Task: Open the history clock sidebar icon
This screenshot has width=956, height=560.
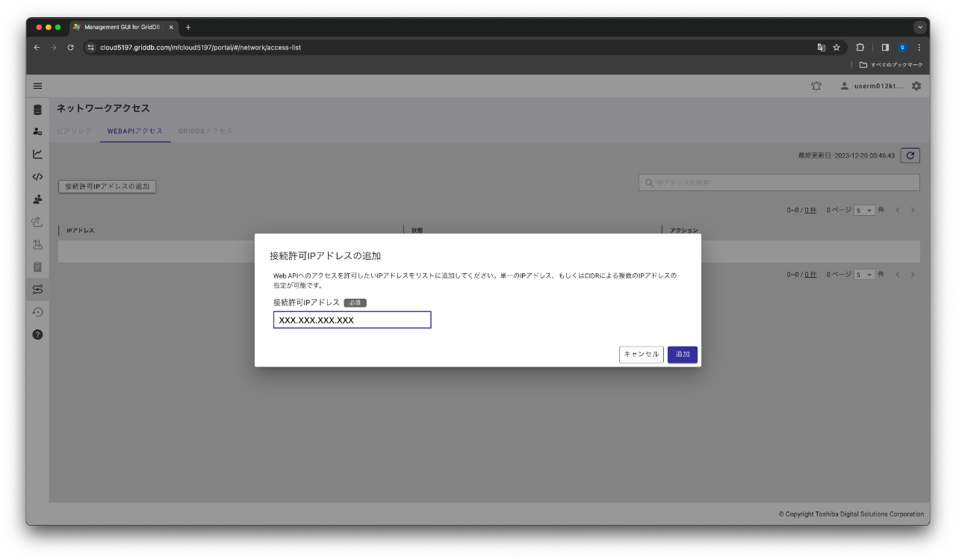Action: pos(37,312)
